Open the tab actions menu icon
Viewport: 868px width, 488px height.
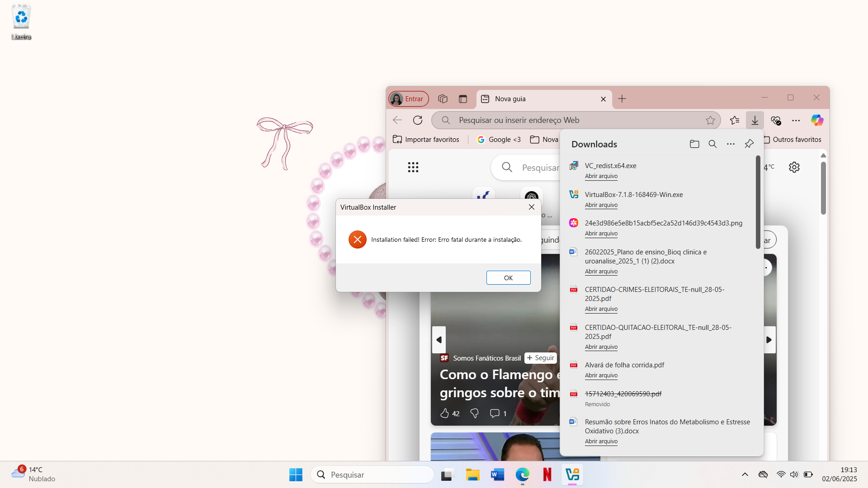(x=463, y=99)
